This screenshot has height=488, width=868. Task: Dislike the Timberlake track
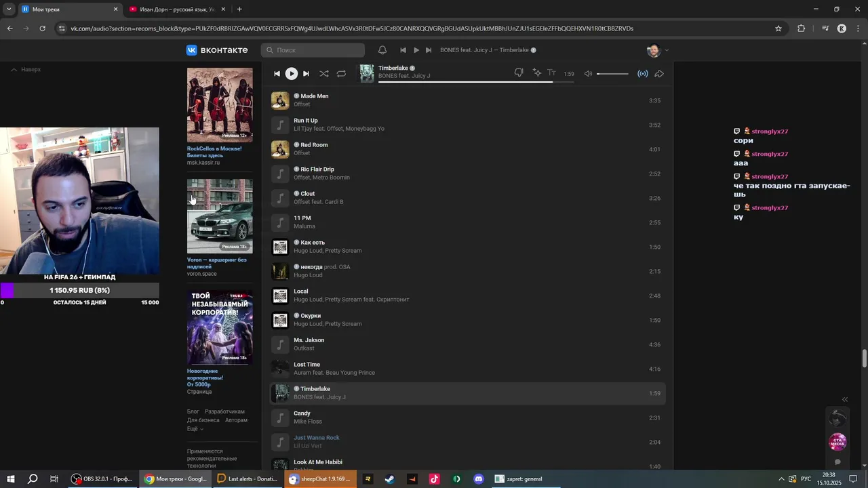[519, 73]
